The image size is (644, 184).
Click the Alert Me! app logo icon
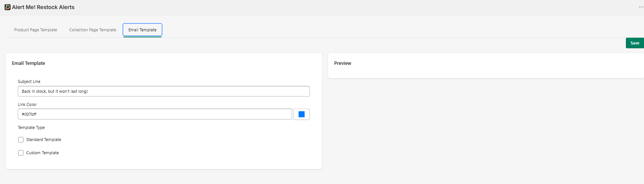click(7, 7)
